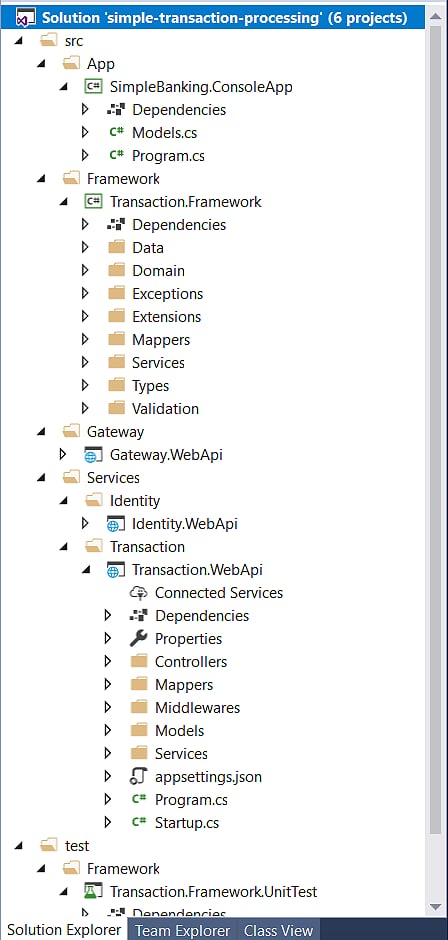The width and height of the screenshot is (448, 940).
Task: Expand the Controllers folder
Action: pos(108,662)
